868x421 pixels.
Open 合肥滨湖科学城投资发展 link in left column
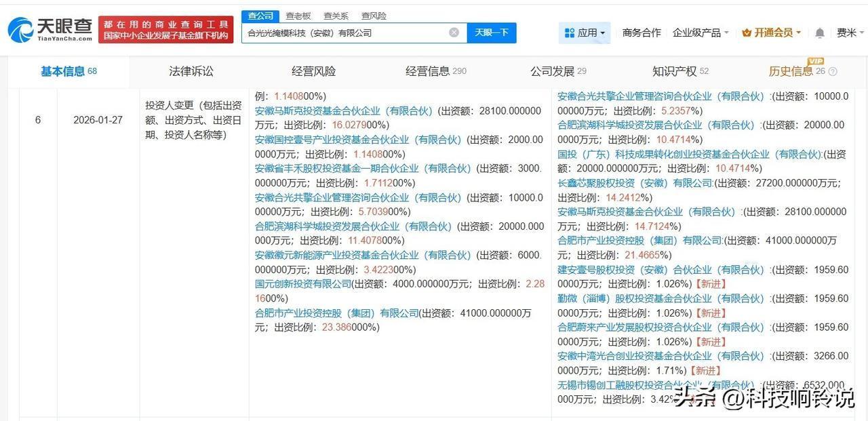pos(353,226)
